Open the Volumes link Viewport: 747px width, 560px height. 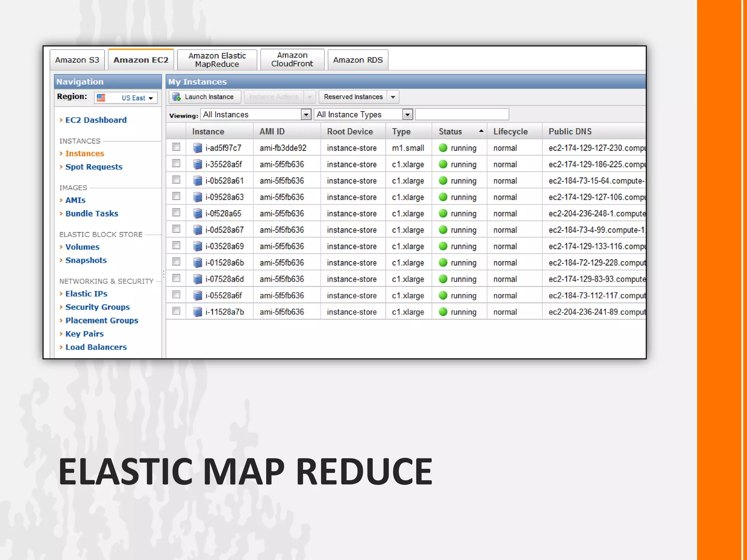coord(82,247)
